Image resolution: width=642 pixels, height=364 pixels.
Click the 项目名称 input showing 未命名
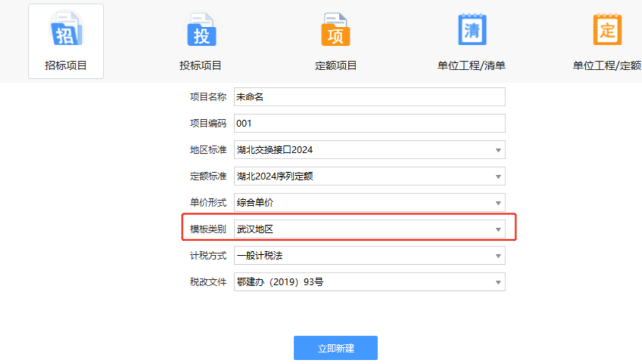click(x=369, y=96)
